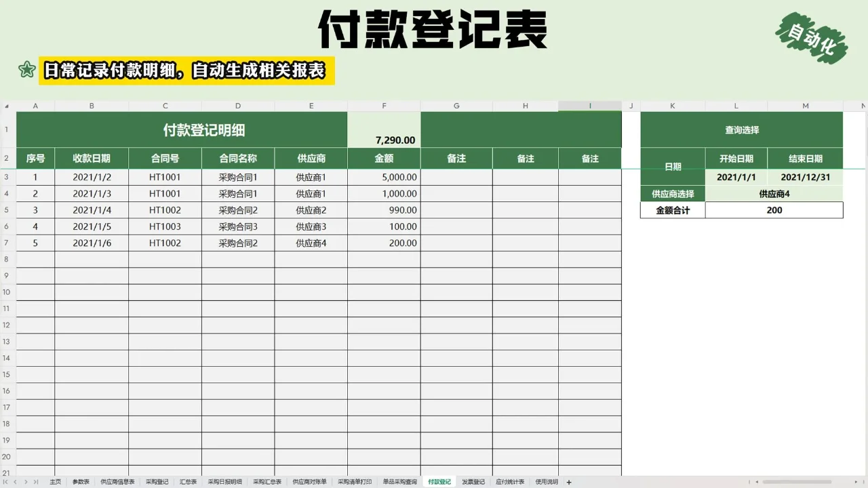The image size is (868, 488).
Task: Click the last-sheet navigation icon
Action: pos(37,481)
